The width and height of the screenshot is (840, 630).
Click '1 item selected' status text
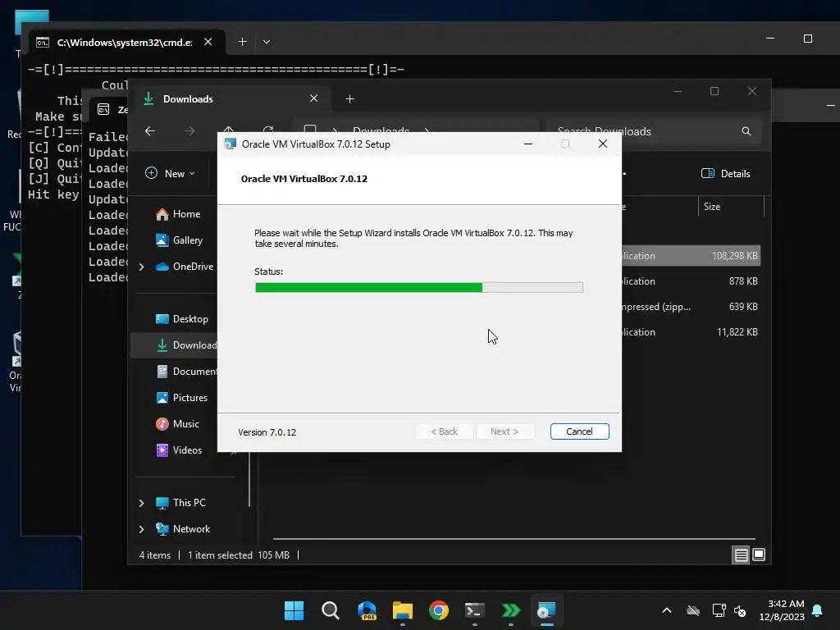(220, 555)
